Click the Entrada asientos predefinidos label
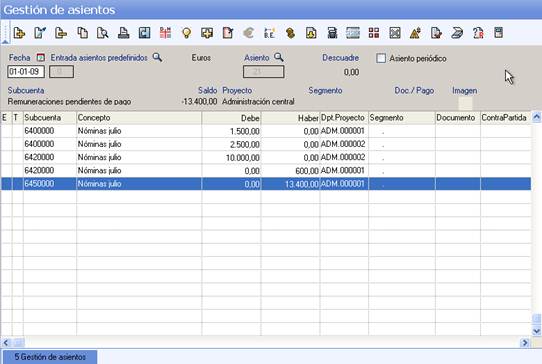This screenshot has height=364, width=542. pyautogui.click(x=99, y=58)
